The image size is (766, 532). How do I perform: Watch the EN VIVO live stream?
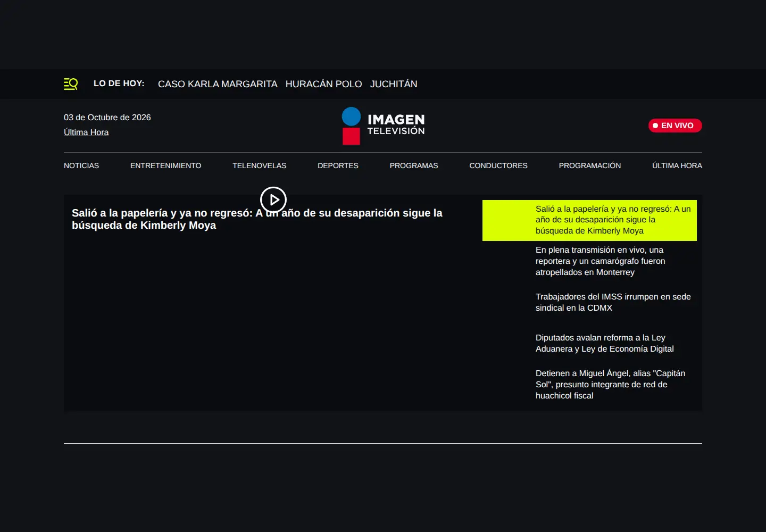coord(675,126)
